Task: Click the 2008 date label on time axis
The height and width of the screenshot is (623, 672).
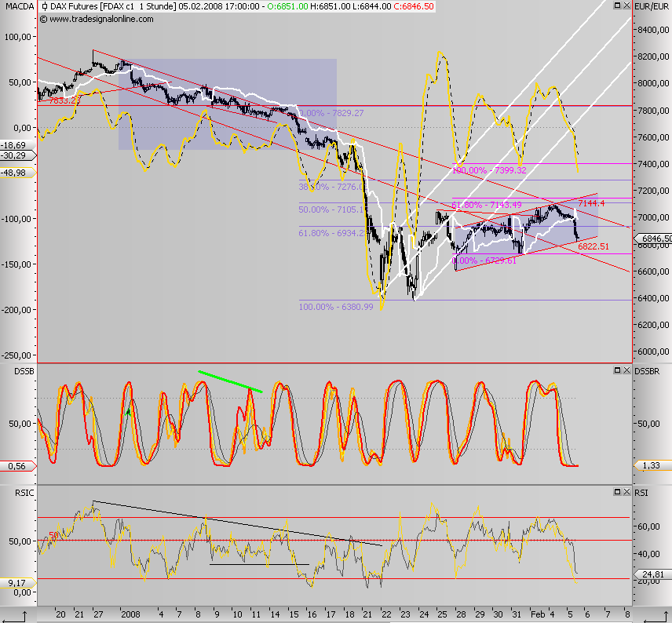Action: (131, 614)
